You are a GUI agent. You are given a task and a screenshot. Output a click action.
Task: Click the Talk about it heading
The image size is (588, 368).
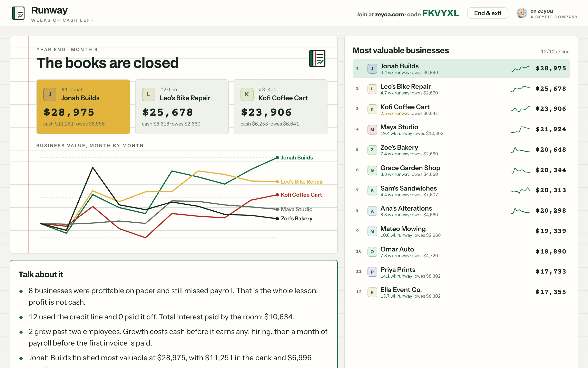[x=41, y=275]
